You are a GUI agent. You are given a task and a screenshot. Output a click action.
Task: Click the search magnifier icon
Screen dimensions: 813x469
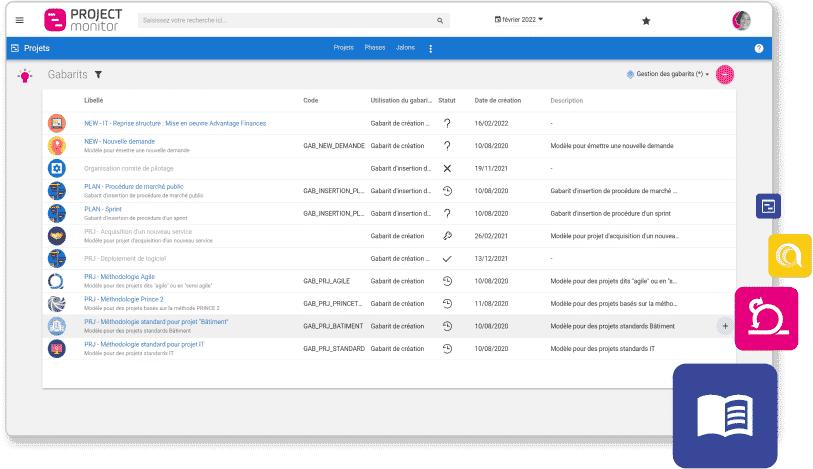click(440, 21)
